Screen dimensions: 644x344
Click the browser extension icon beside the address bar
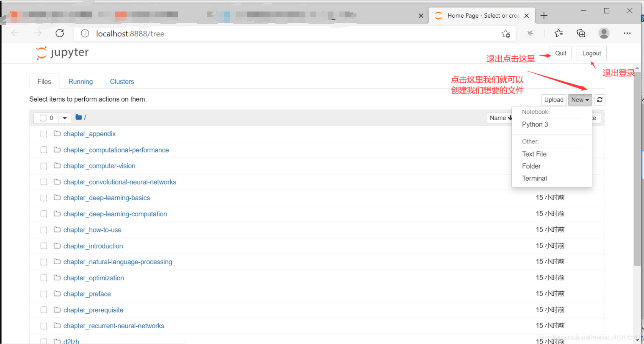530,33
